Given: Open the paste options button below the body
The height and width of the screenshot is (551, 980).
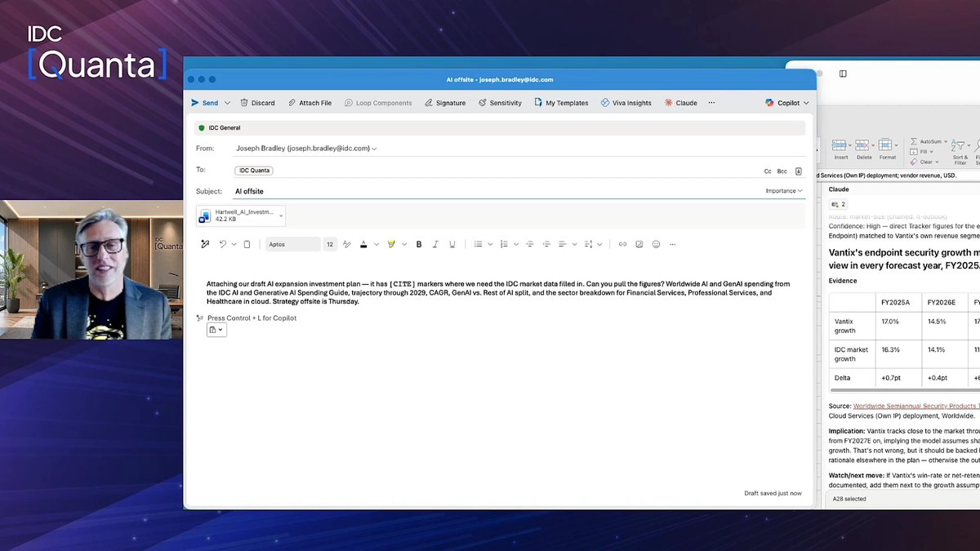Looking at the screenshot, I should (216, 330).
